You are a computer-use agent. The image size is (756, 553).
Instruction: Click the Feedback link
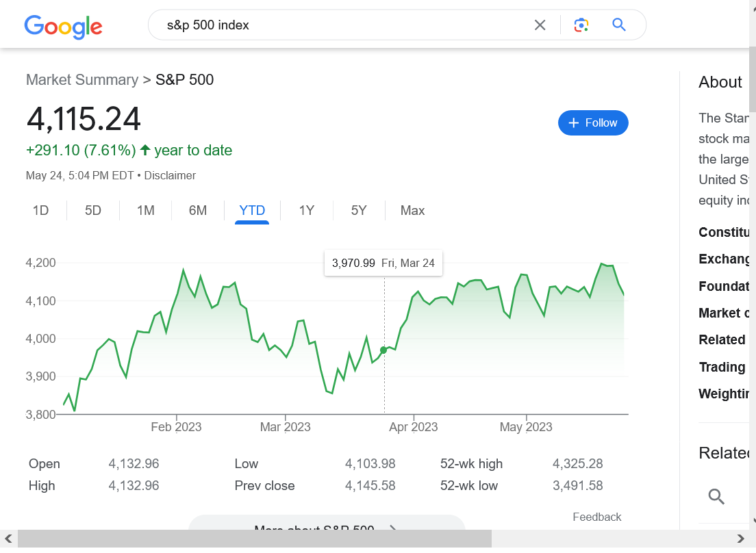tap(596, 517)
